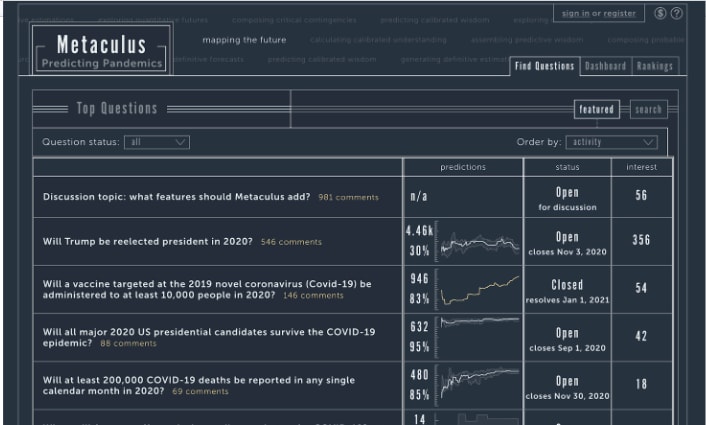
Task: Open 200,000 COVID-19 deaths prediction graph
Action: click(x=480, y=382)
